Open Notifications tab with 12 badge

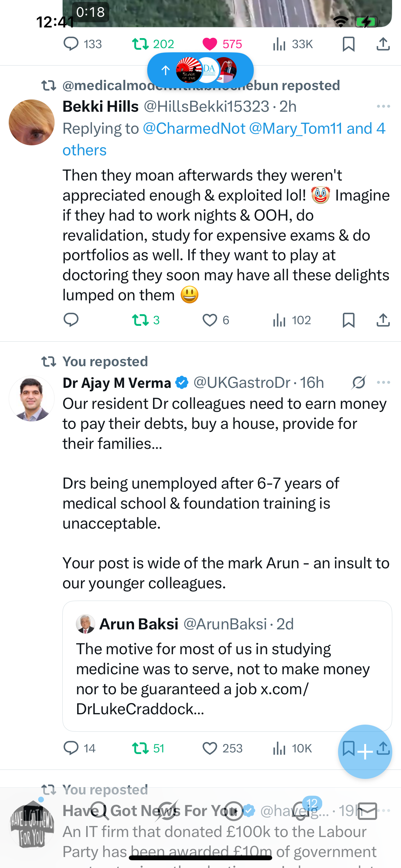[x=301, y=811]
